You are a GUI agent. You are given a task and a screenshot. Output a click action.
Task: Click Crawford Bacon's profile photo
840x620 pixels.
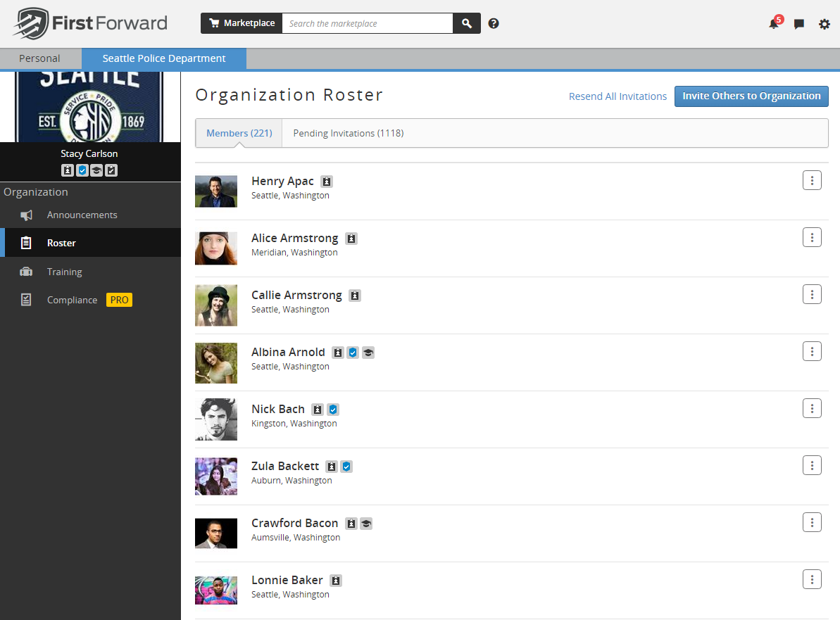(216, 533)
